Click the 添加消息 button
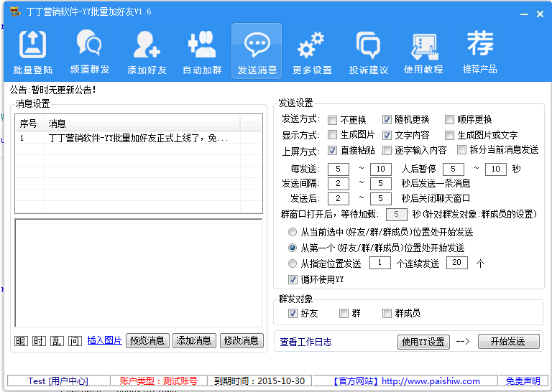Screen dimensions: 552x392 (194, 341)
